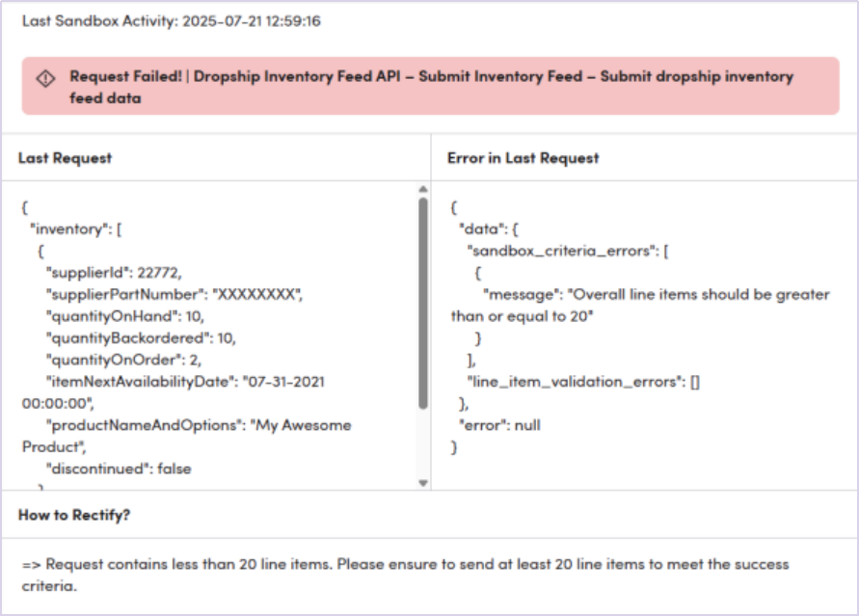Click the scroll up arrow in Last Request
This screenshot has height=616, width=859.
pyautogui.click(x=422, y=190)
